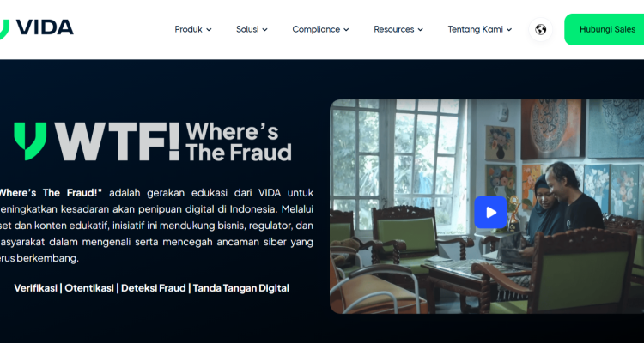
Task: Click the Verifikasi text link
Action: tap(36, 288)
